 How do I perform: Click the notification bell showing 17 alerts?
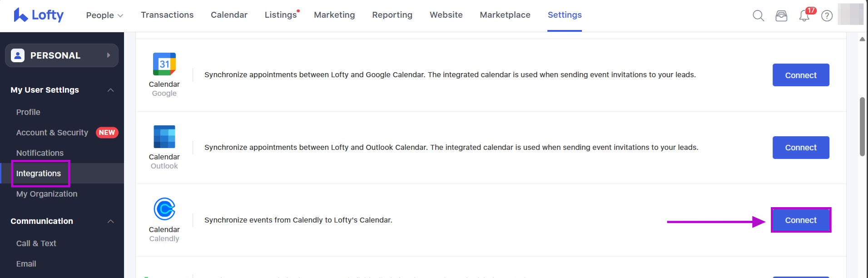(x=804, y=15)
